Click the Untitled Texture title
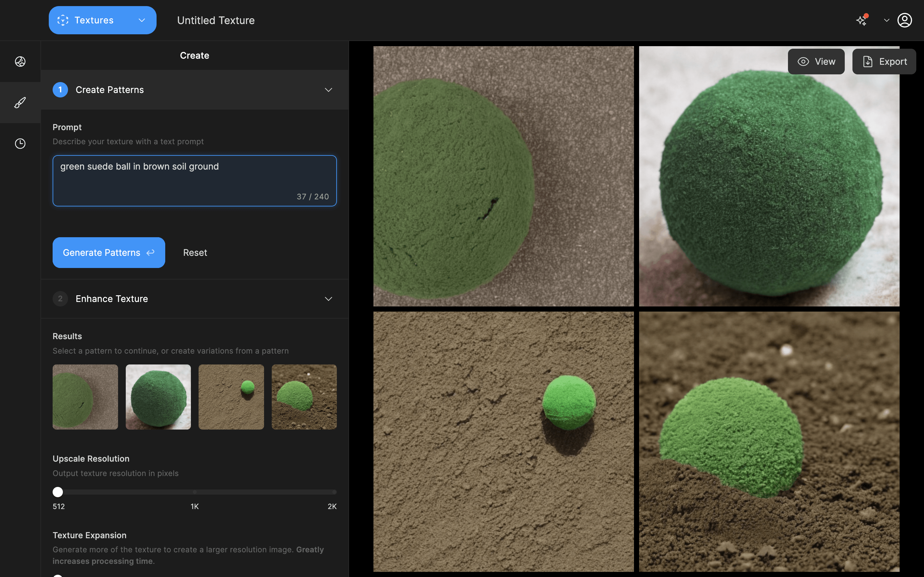 tap(216, 20)
